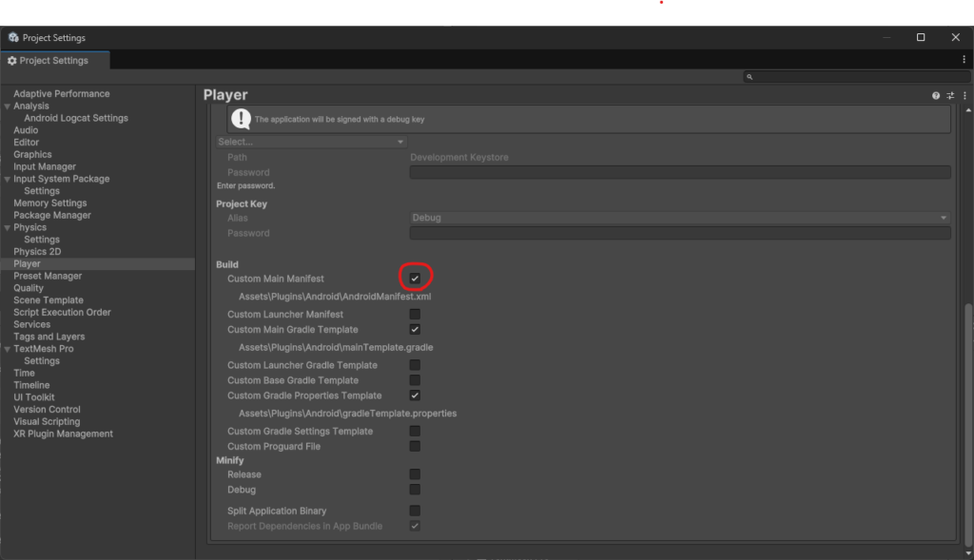
Task: Select Physics 2D category
Action: point(37,251)
